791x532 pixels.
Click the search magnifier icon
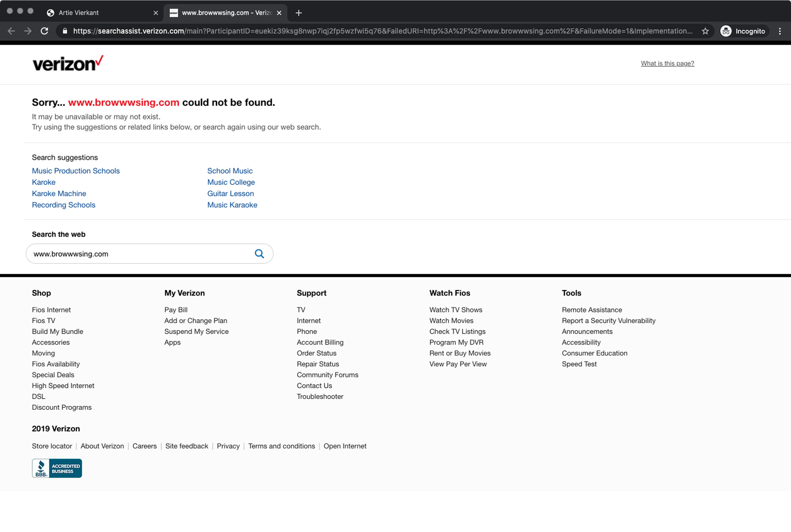pos(259,254)
